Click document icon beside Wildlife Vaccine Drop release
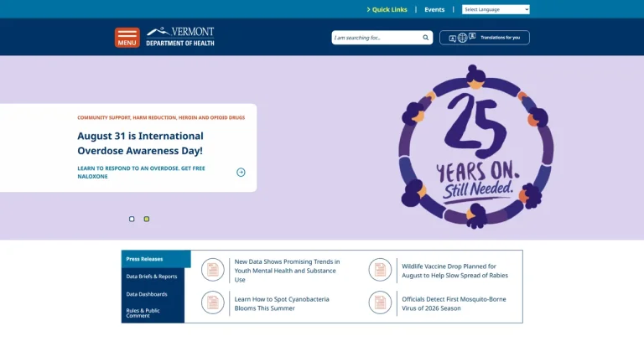 [x=380, y=270]
